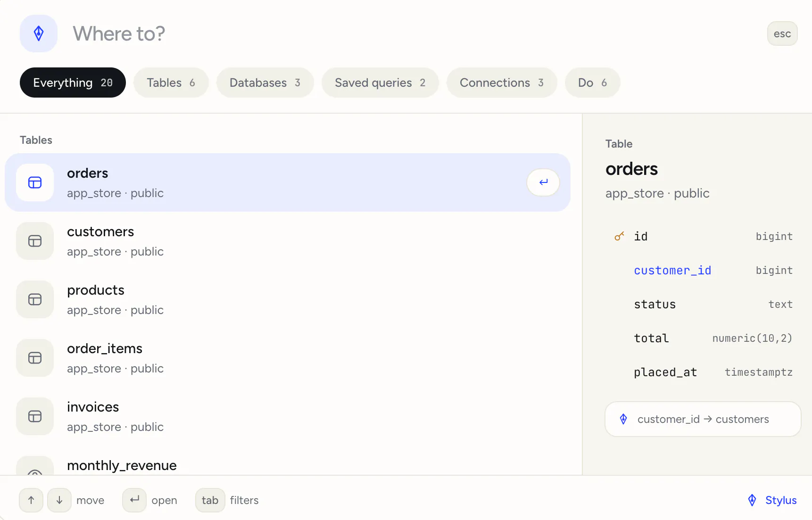Click the diamond icon in foreign key chip
This screenshot has height=520, width=812.
(623, 419)
